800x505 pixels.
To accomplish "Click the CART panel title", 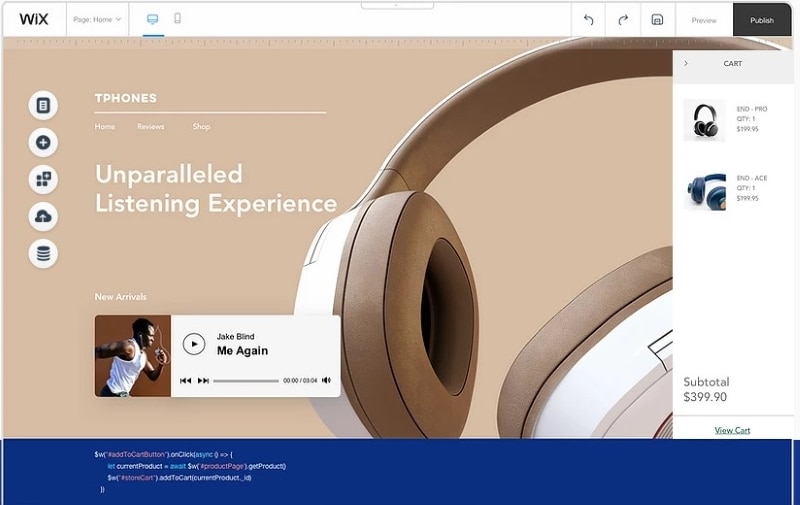I will coord(733,64).
